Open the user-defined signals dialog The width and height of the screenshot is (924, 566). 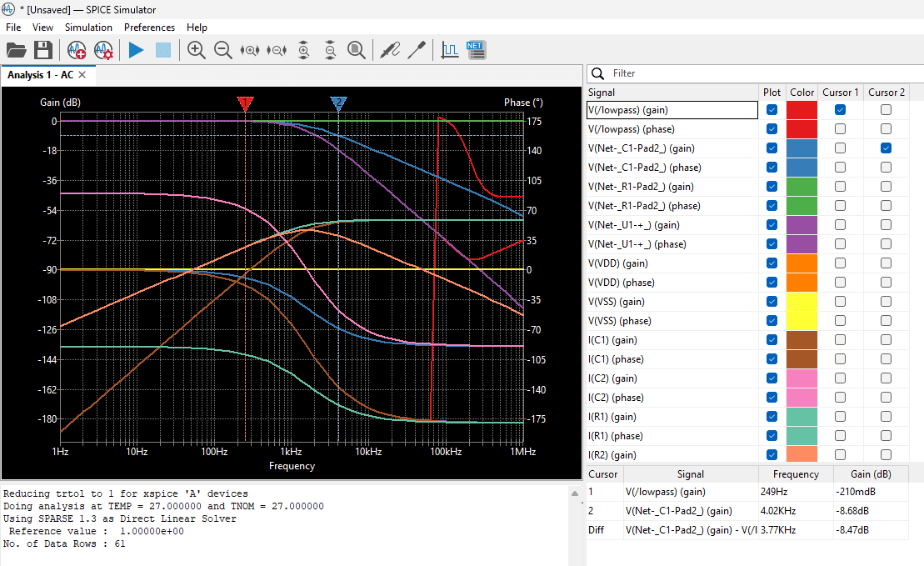[450, 50]
